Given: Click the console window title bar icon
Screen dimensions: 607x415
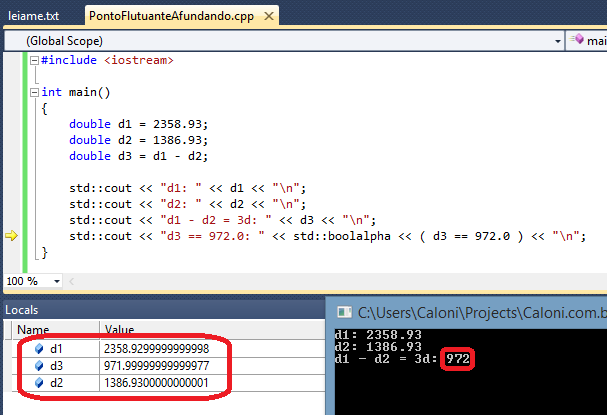Looking at the screenshot, I should tap(344, 312).
